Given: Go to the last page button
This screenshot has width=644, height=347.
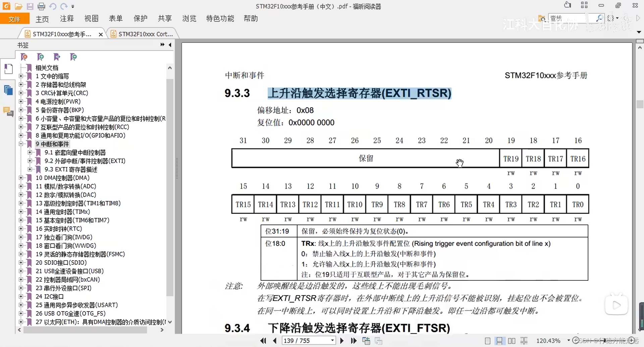Looking at the screenshot, I should [x=354, y=341].
